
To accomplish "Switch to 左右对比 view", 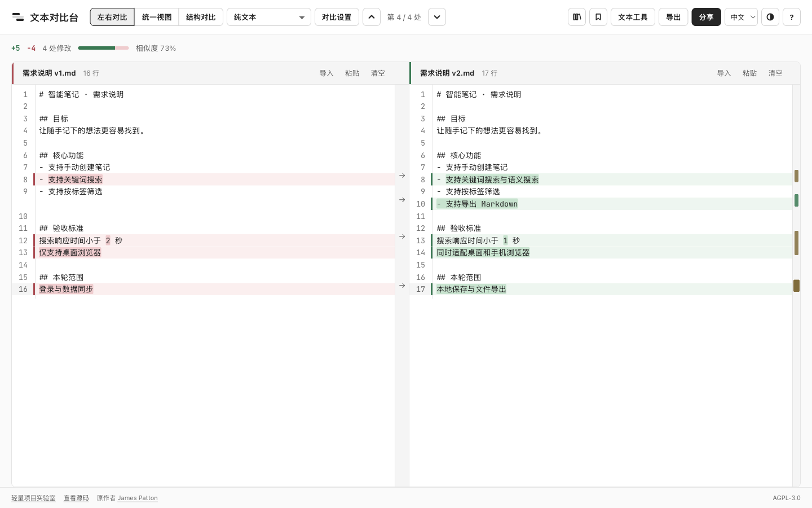I will pos(112,17).
